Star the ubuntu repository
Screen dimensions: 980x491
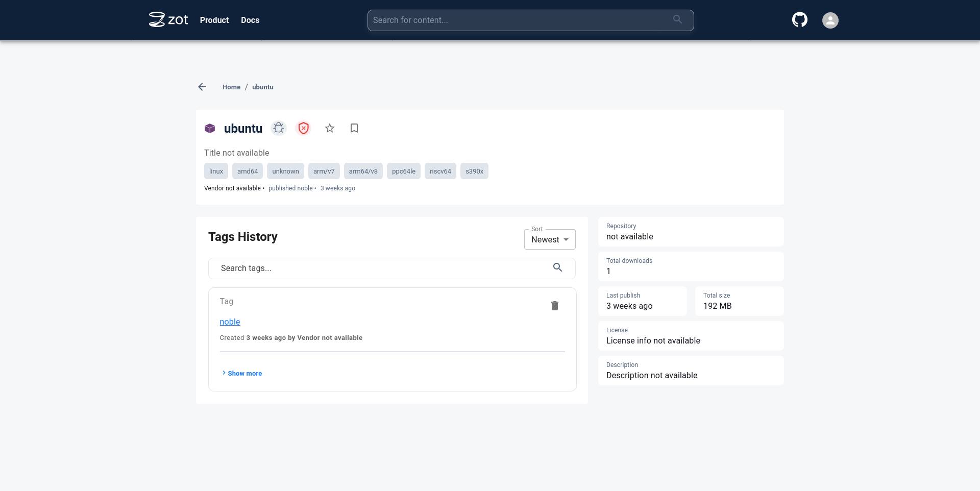pyautogui.click(x=330, y=128)
